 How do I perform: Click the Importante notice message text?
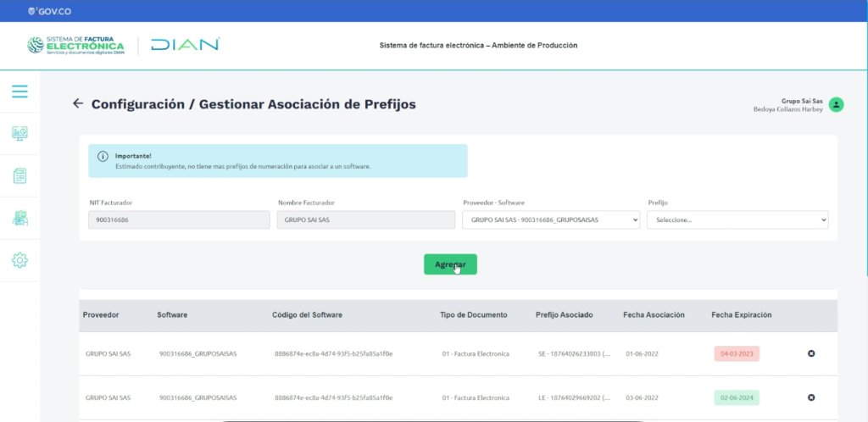tap(242, 166)
